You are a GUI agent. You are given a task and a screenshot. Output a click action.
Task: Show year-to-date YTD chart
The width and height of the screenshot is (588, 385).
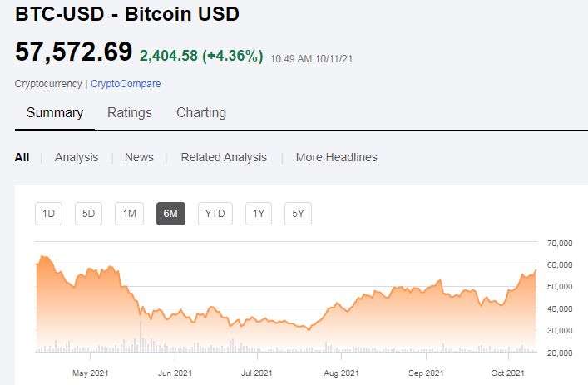point(215,214)
